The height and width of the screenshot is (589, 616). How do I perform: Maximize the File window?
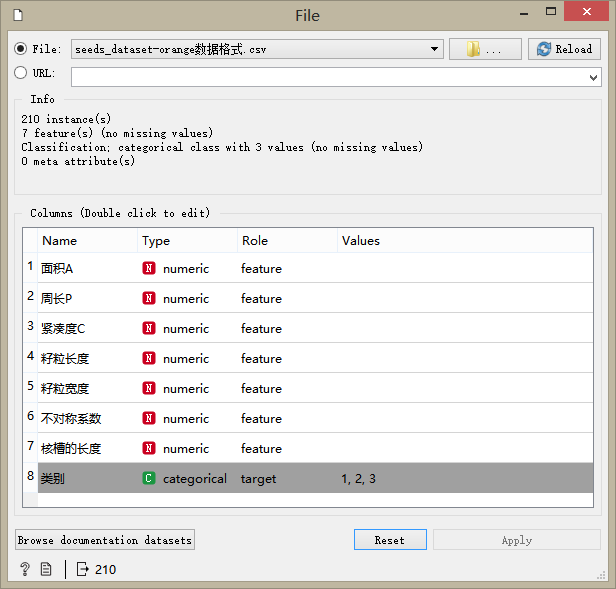point(551,12)
